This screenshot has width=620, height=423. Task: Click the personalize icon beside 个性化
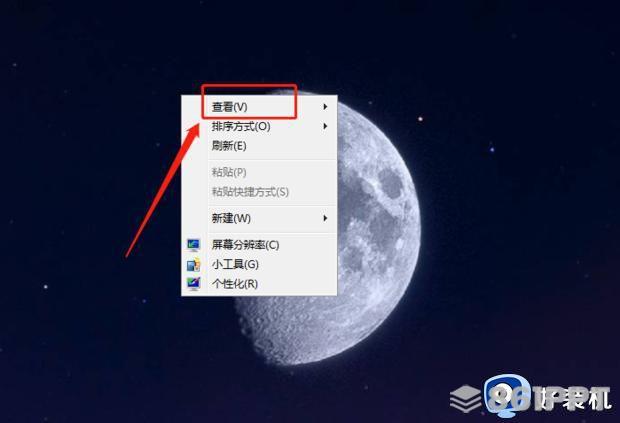tap(193, 283)
